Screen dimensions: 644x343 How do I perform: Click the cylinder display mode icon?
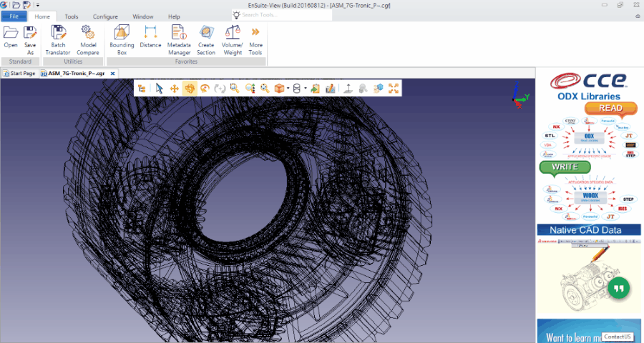pos(297,89)
